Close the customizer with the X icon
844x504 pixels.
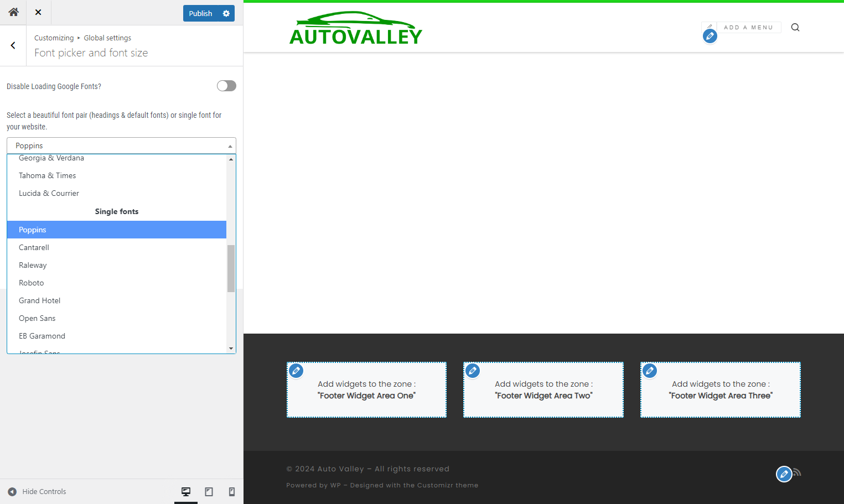[38, 12]
